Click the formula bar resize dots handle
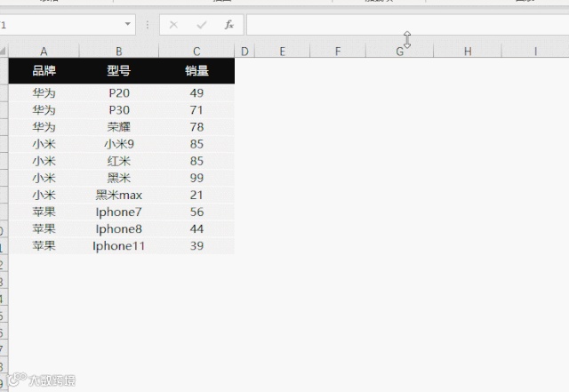The height and width of the screenshot is (392, 569). coord(148,25)
